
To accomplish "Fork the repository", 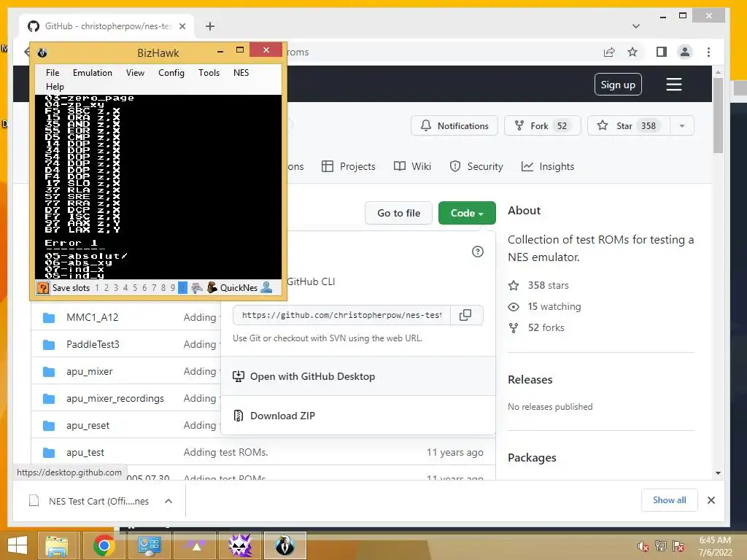I will tap(543, 125).
